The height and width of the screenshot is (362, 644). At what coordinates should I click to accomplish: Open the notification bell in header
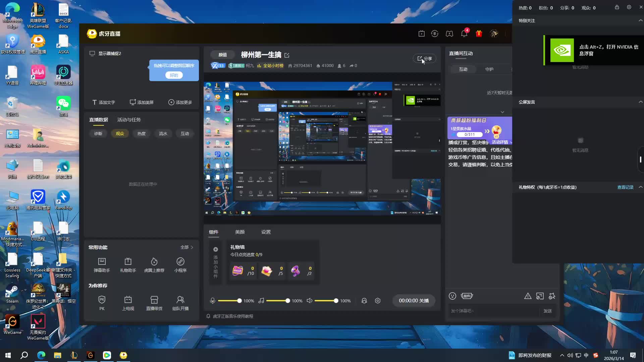pos(464,34)
